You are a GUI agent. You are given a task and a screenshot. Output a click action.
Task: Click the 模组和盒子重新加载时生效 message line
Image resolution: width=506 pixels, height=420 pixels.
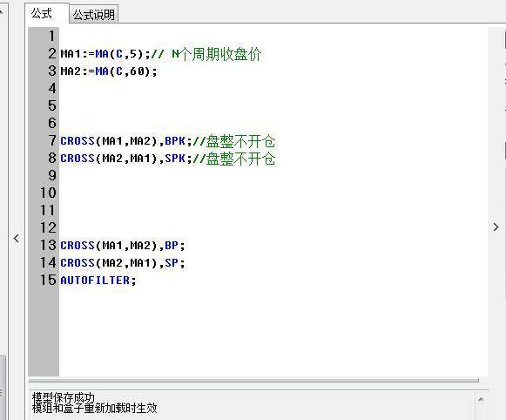click(95, 408)
